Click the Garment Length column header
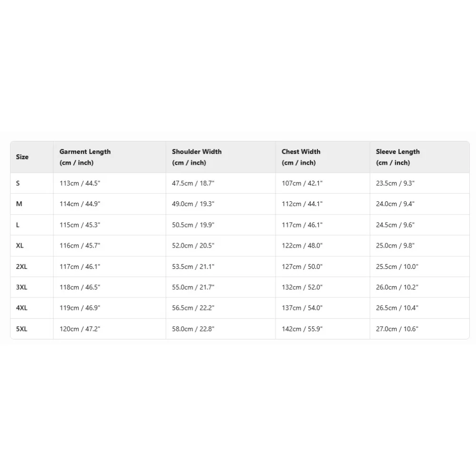 [x=85, y=157]
